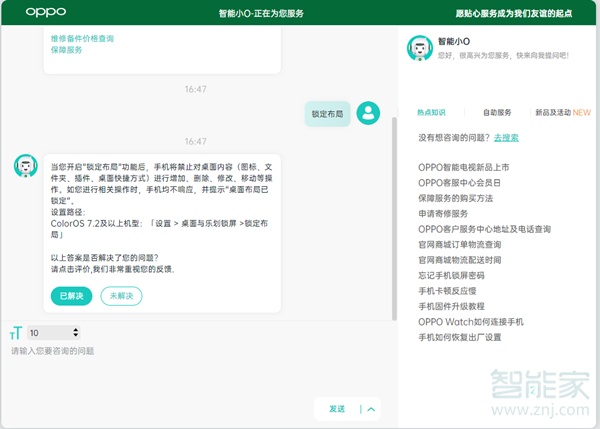Click the header title 智能小O-正在为您服务
This screenshot has width=600, height=429.
click(x=261, y=13)
